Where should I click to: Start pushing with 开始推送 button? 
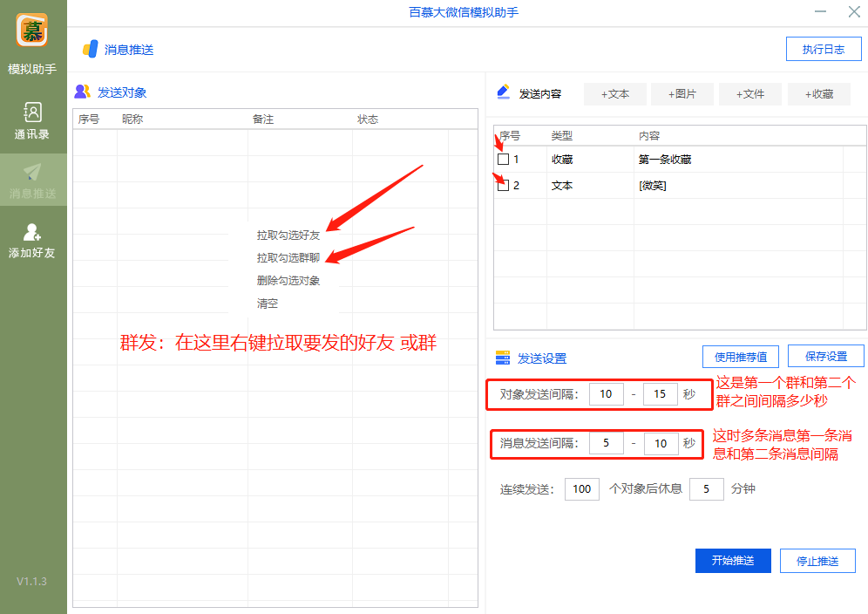(x=733, y=561)
